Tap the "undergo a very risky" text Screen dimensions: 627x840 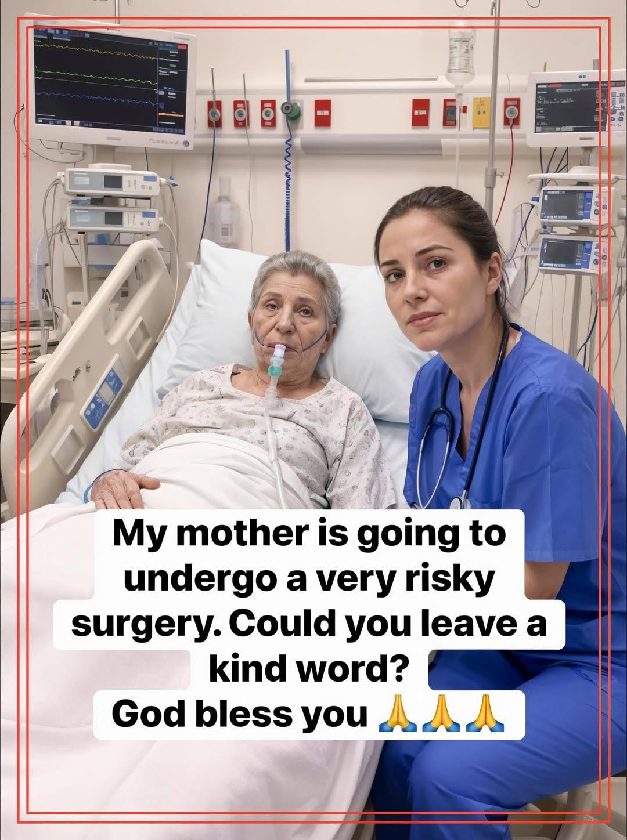pos(310,580)
